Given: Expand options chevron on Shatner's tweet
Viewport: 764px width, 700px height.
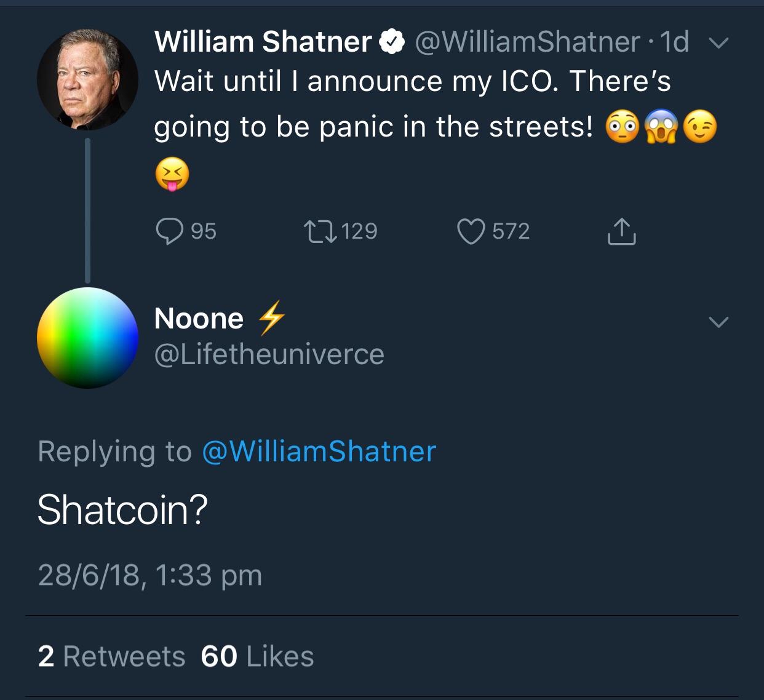Looking at the screenshot, I should tap(718, 43).
